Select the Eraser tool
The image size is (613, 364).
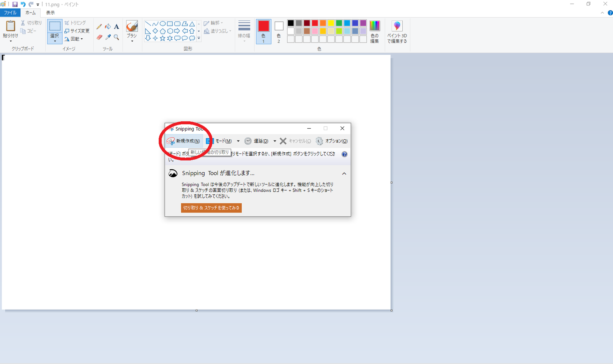pos(99,38)
